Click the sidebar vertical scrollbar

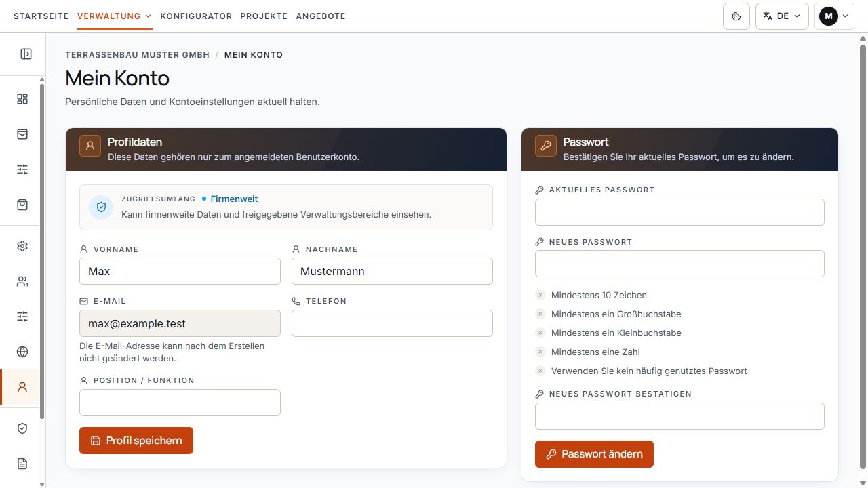(42, 251)
